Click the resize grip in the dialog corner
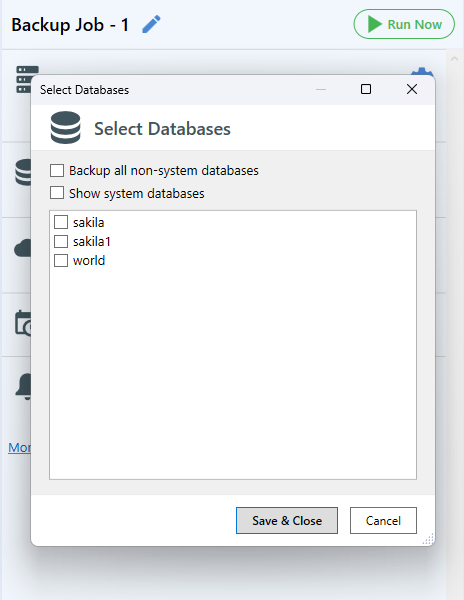 click(x=428, y=539)
